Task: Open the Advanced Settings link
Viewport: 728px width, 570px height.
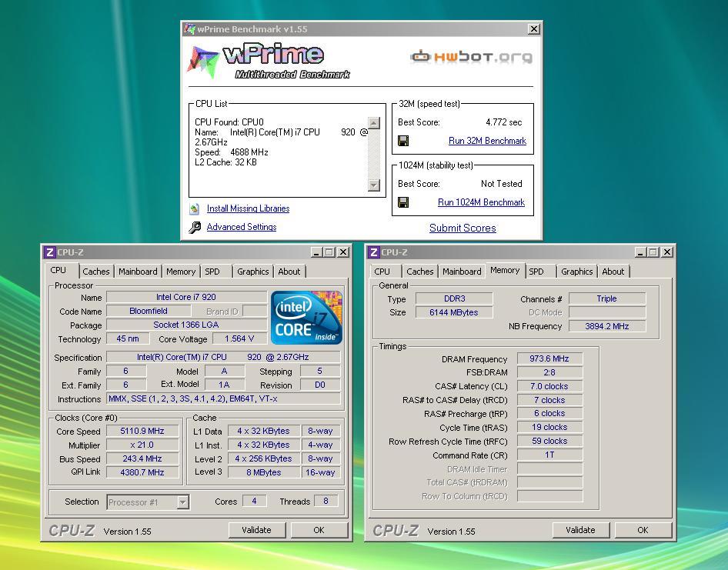Action: pyautogui.click(x=242, y=227)
